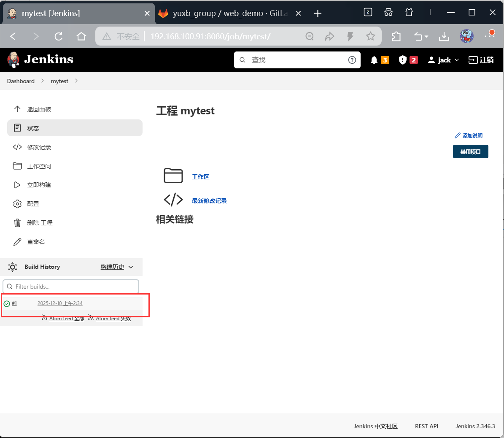Open 工作空间 in the sidebar
This screenshot has width=504, height=438.
coord(75,166)
